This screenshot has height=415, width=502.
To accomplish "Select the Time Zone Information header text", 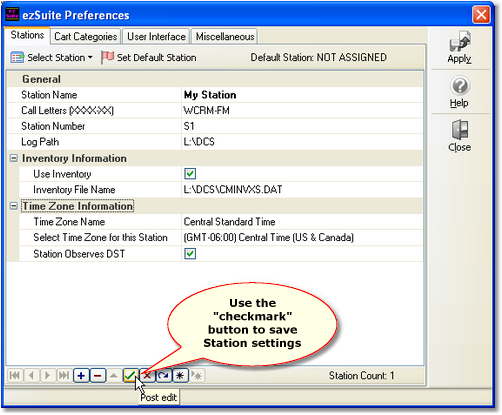I will [78, 206].
